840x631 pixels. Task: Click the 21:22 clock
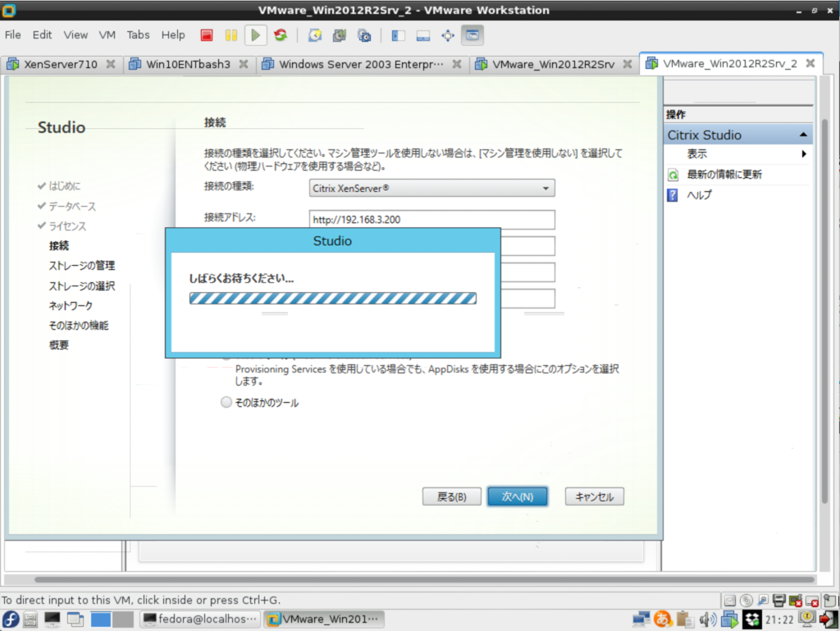[x=779, y=620]
